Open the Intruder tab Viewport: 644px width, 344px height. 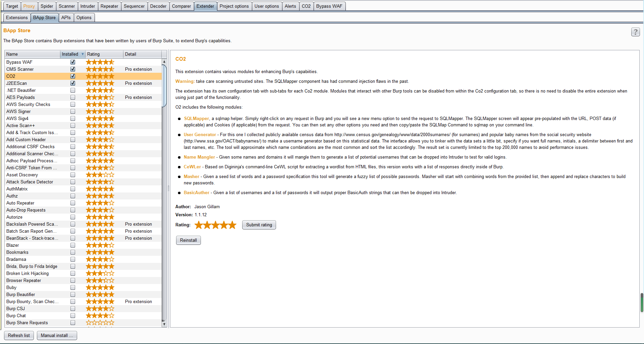click(x=88, y=6)
